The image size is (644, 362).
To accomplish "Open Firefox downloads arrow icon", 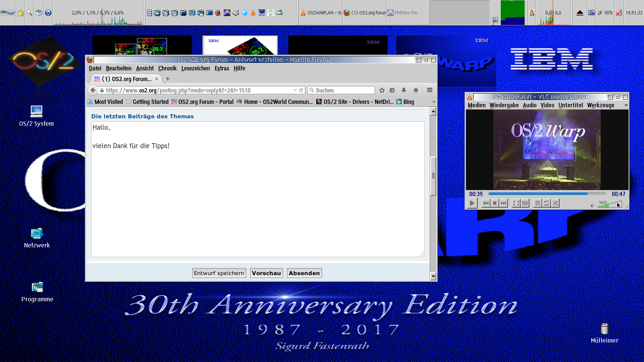I will (x=404, y=90).
